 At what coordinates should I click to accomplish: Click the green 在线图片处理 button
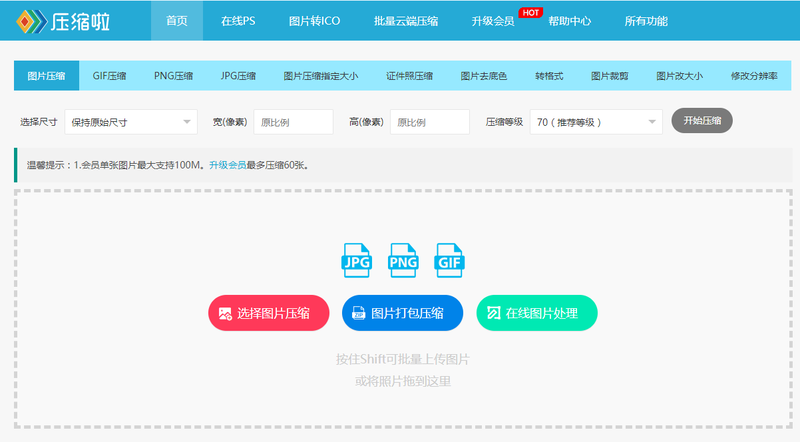click(537, 313)
